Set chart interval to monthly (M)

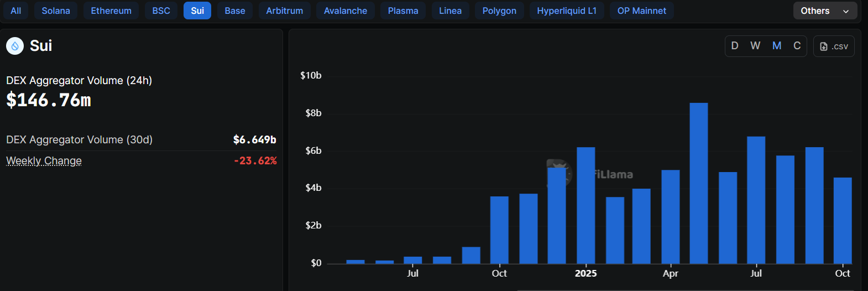[777, 46]
